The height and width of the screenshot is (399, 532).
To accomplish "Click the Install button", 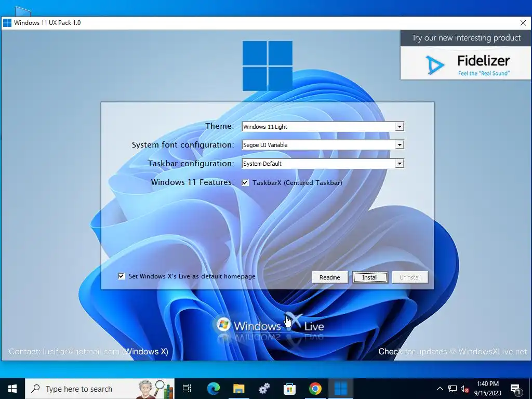I will 370,277.
